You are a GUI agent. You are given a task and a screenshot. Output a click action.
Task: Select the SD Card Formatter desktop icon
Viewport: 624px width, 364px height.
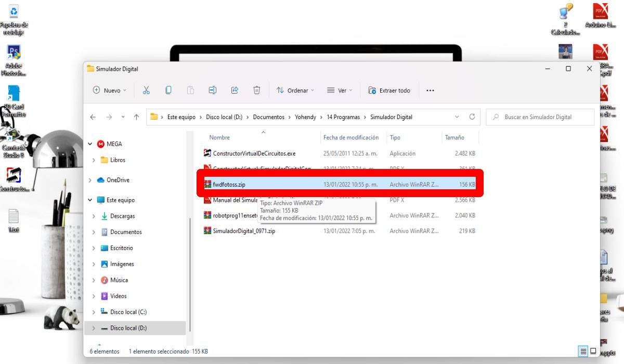coord(14,102)
